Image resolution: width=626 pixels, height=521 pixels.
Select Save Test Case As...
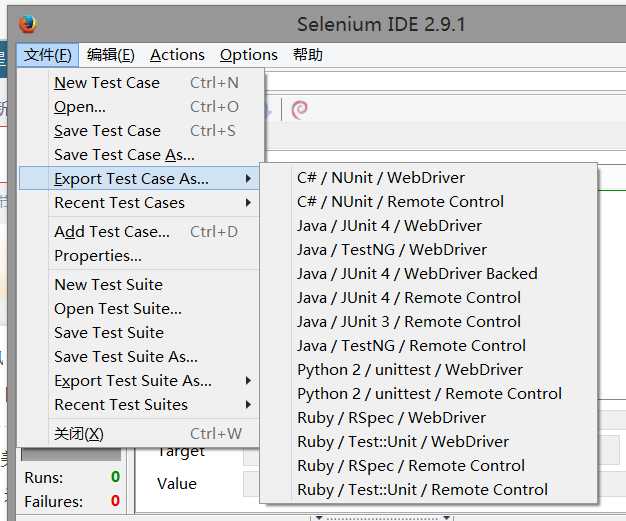[141, 155]
